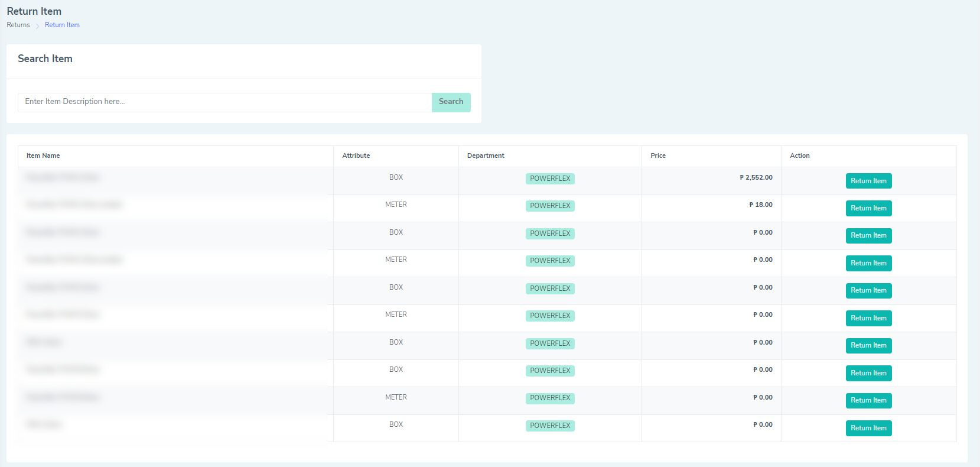
Task: Click the Search Item panel heading
Action: [x=45, y=59]
